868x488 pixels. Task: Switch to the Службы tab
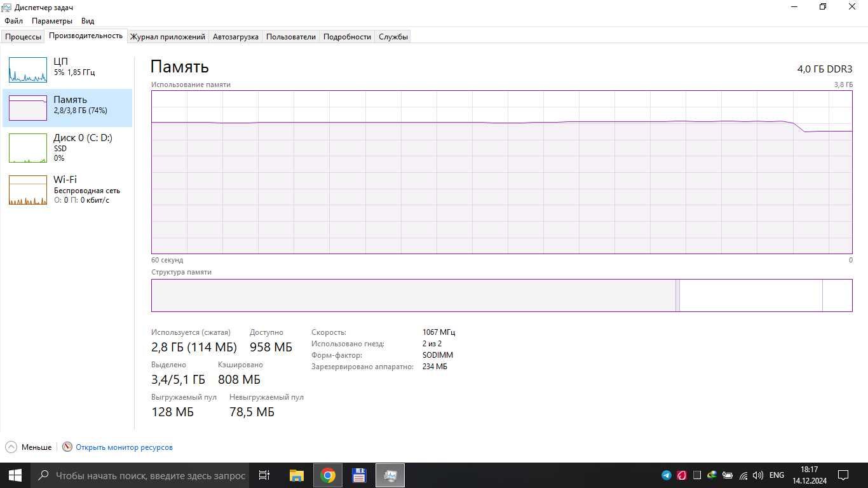point(393,37)
